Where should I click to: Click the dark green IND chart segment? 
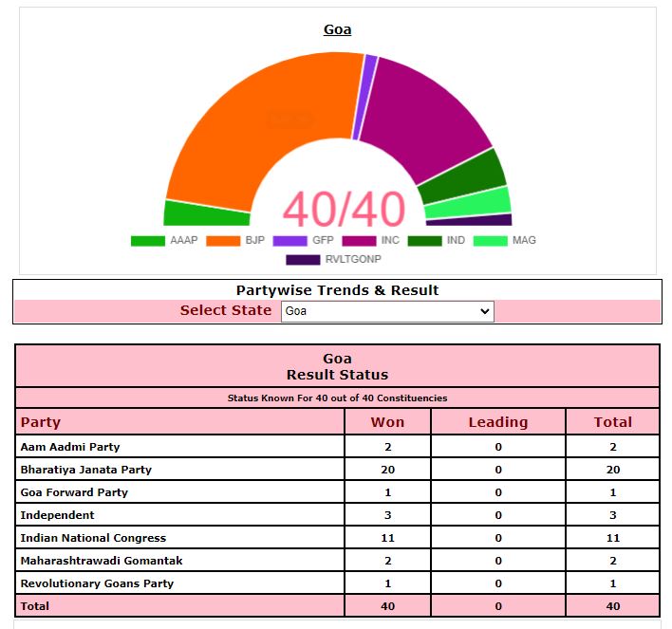463,177
